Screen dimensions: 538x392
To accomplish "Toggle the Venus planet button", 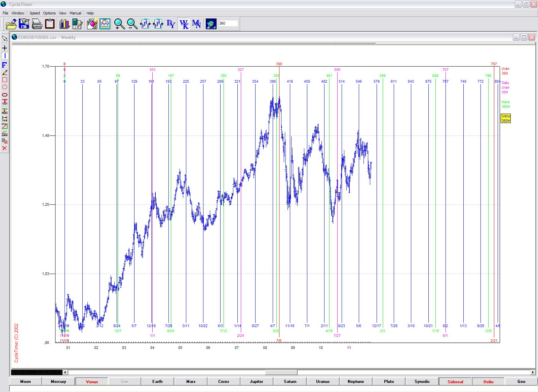I will pos(92,382).
